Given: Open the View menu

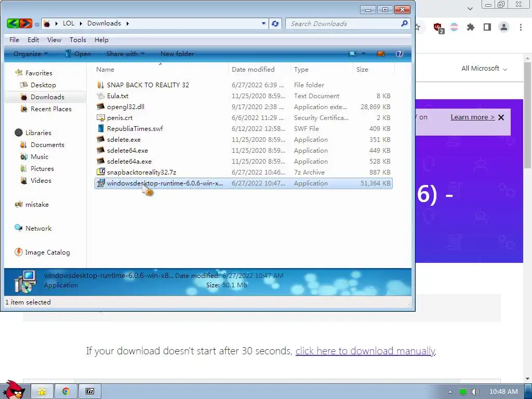Looking at the screenshot, I should [54, 39].
